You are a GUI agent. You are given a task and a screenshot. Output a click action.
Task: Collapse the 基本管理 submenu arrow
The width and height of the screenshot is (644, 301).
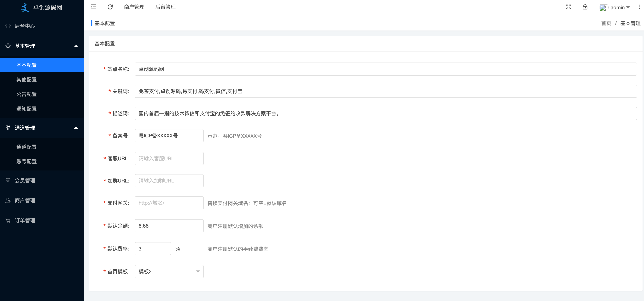[x=76, y=46]
